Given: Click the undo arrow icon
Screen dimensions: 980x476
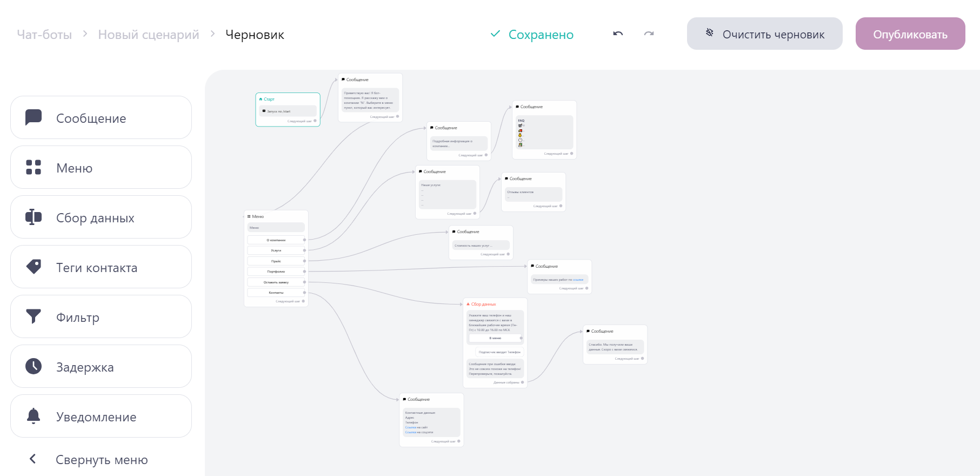Looking at the screenshot, I should (618, 34).
